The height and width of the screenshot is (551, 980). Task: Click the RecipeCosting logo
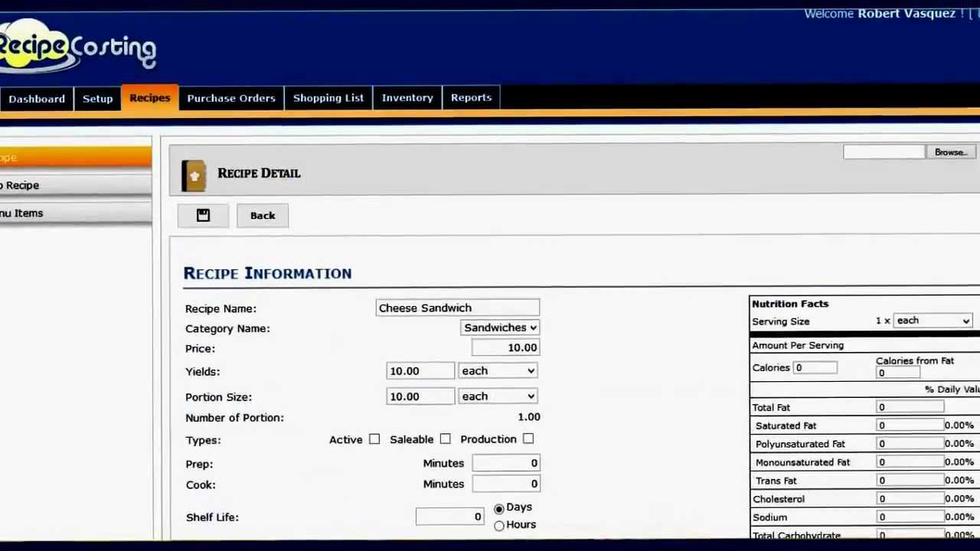pos(77,48)
